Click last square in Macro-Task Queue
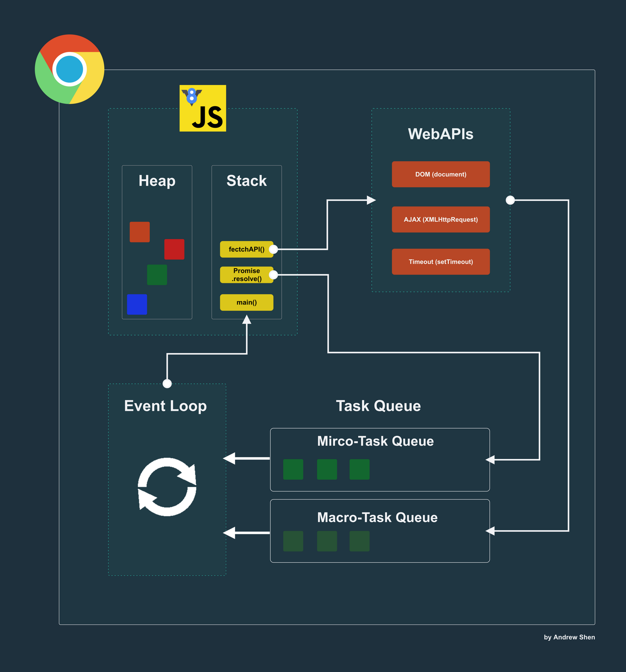 point(359,541)
